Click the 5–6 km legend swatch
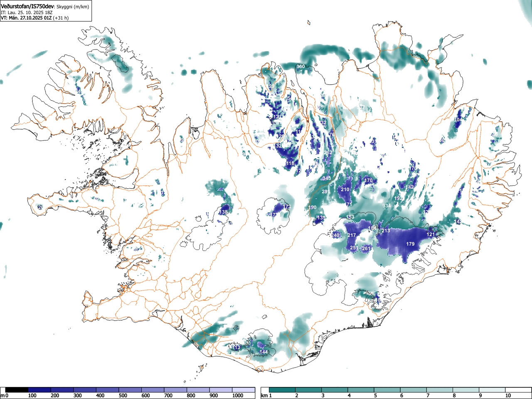 388,390
